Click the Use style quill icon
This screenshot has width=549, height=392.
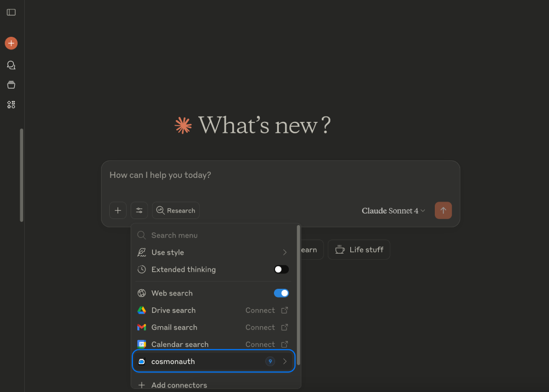pyautogui.click(x=142, y=253)
